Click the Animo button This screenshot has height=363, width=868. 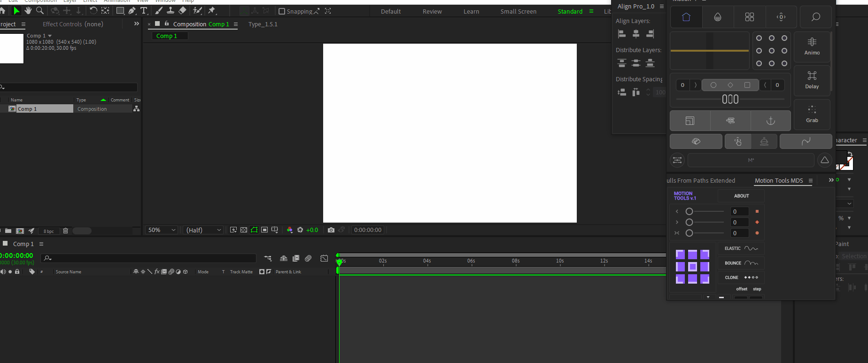pos(812,46)
